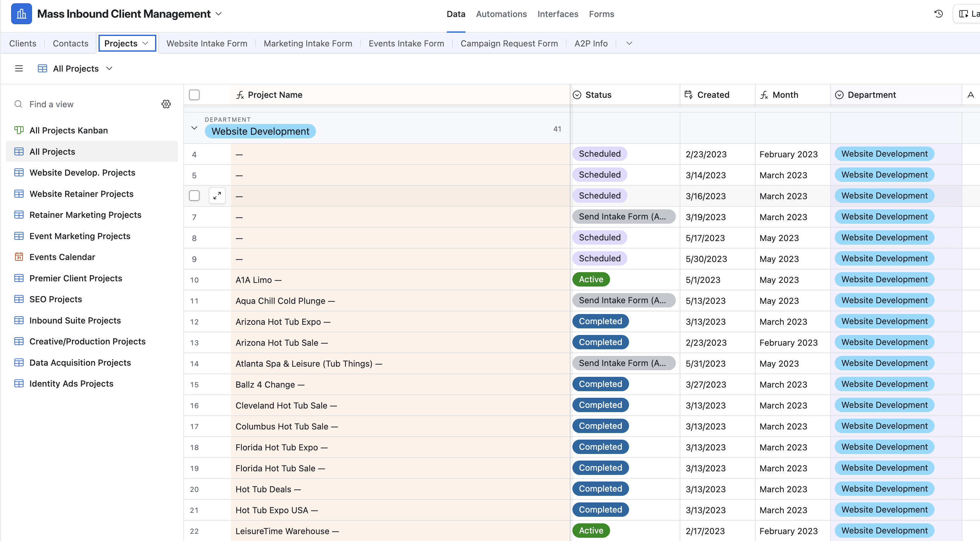
Task: Click the Created column date icon
Action: [x=689, y=95]
